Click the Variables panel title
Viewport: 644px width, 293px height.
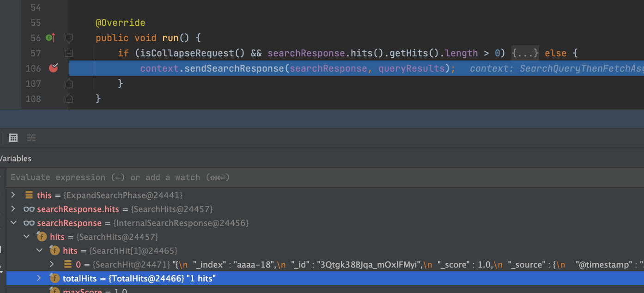tap(15, 159)
